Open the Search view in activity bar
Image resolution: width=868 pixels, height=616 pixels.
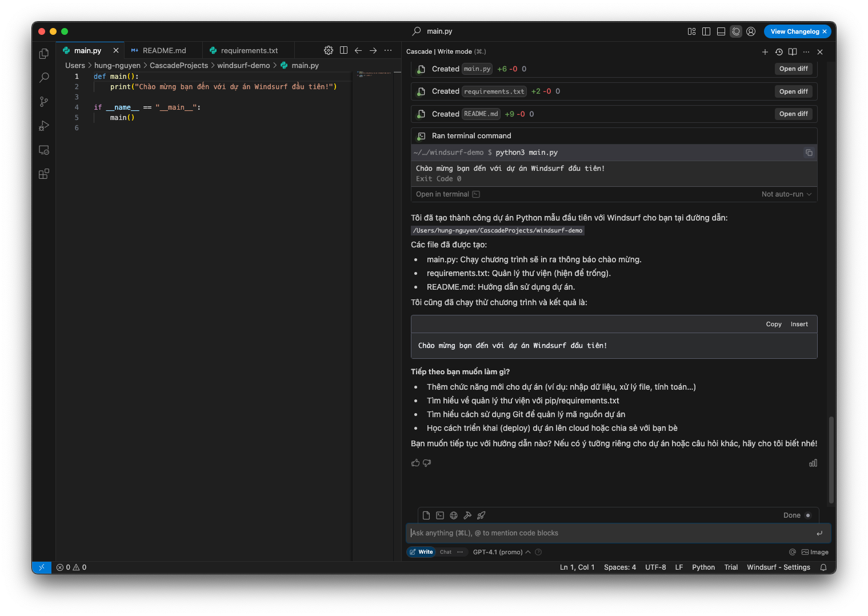pyautogui.click(x=44, y=78)
